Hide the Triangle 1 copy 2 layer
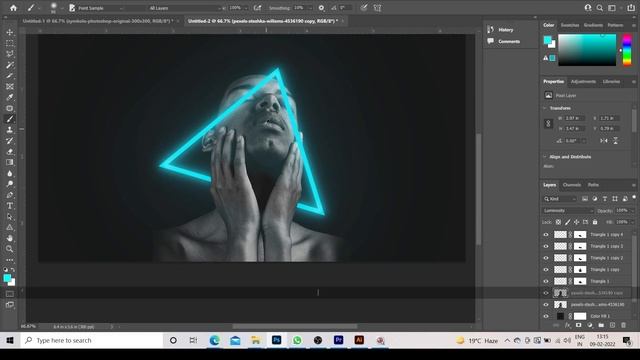The image size is (640, 360). click(546, 258)
